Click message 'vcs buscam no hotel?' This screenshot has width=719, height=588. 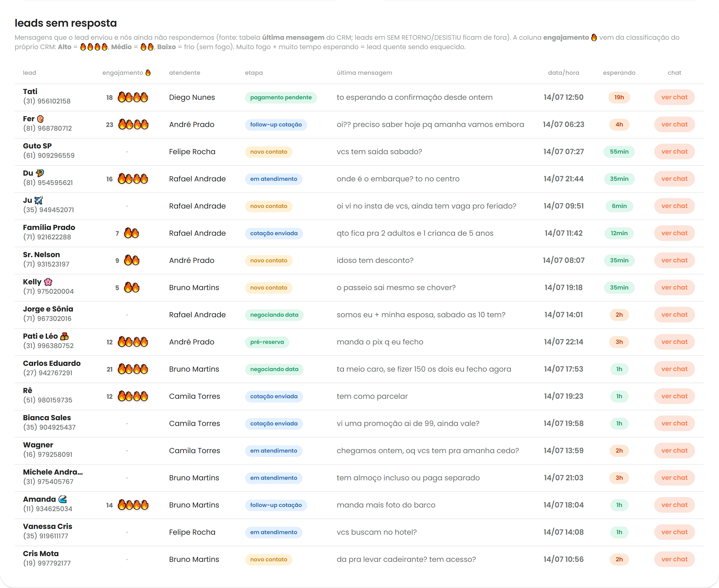point(376,532)
